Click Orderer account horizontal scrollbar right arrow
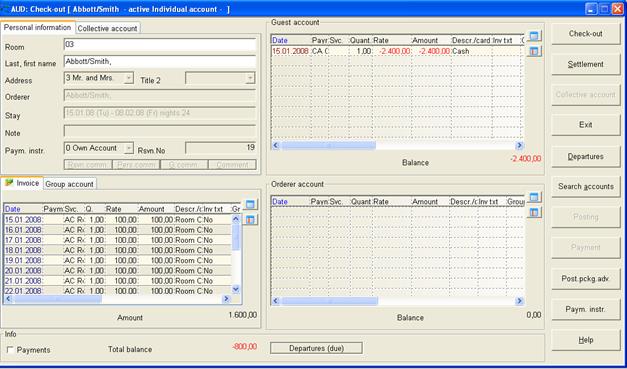Image resolution: width=627 pixels, height=369 pixels. pyautogui.click(x=519, y=301)
